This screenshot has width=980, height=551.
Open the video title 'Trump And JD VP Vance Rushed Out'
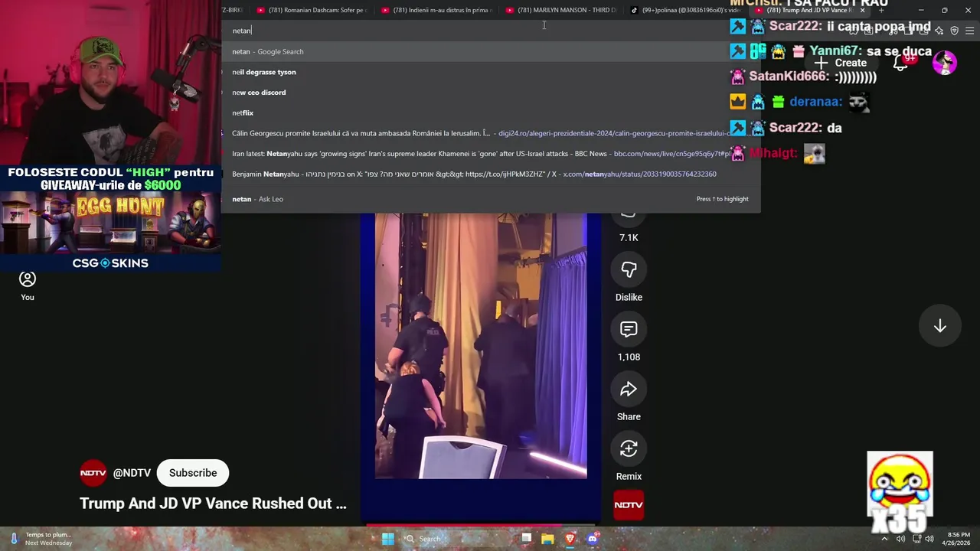click(x=213, y=504)
